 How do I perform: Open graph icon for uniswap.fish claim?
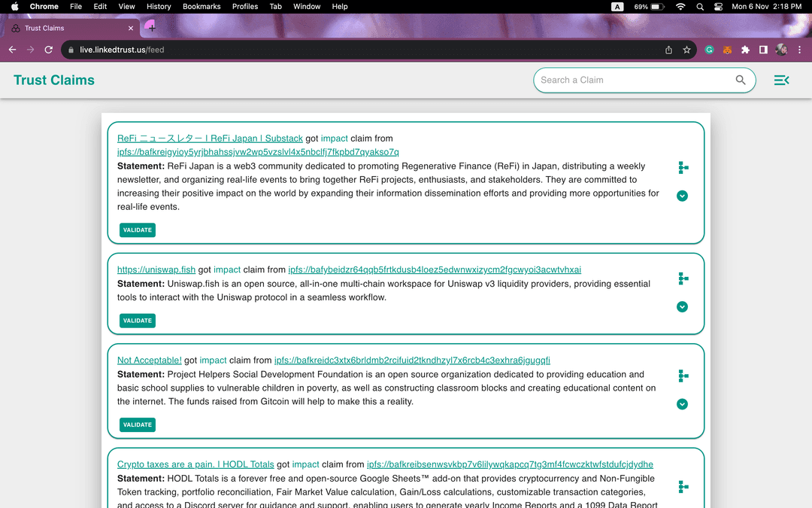click(x=683, y=278)
